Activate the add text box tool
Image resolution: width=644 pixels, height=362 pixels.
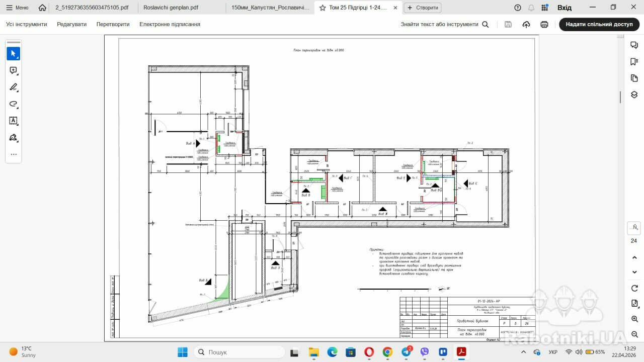(x=14, y=121)
